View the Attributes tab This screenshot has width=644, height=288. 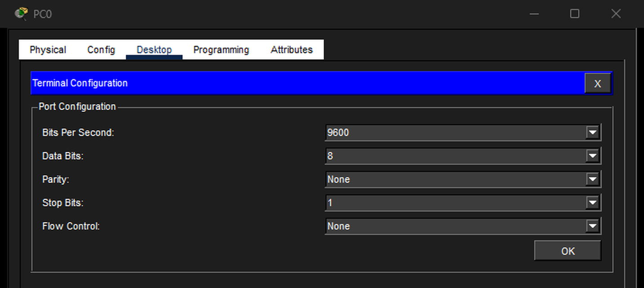coord(291,49)
